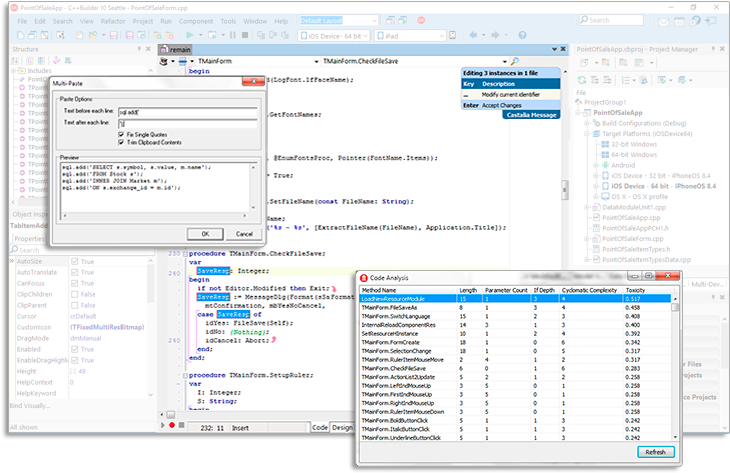Click the IDE Search box at top right

611,20
